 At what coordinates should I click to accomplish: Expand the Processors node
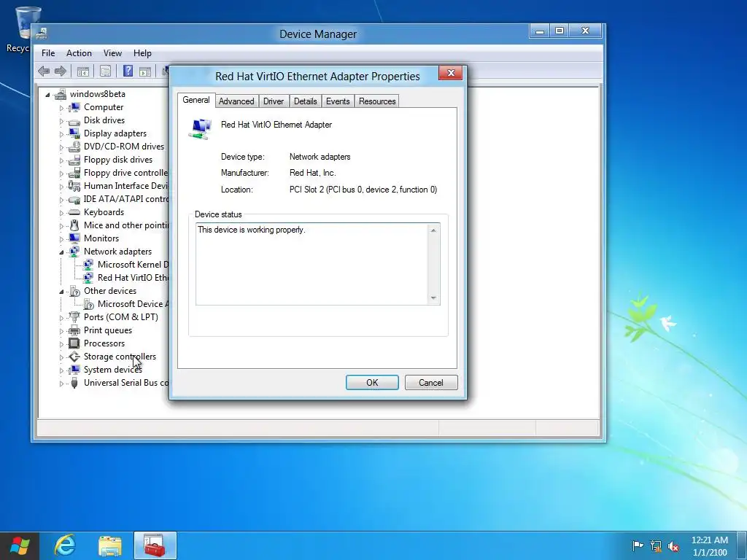(61, 344)
